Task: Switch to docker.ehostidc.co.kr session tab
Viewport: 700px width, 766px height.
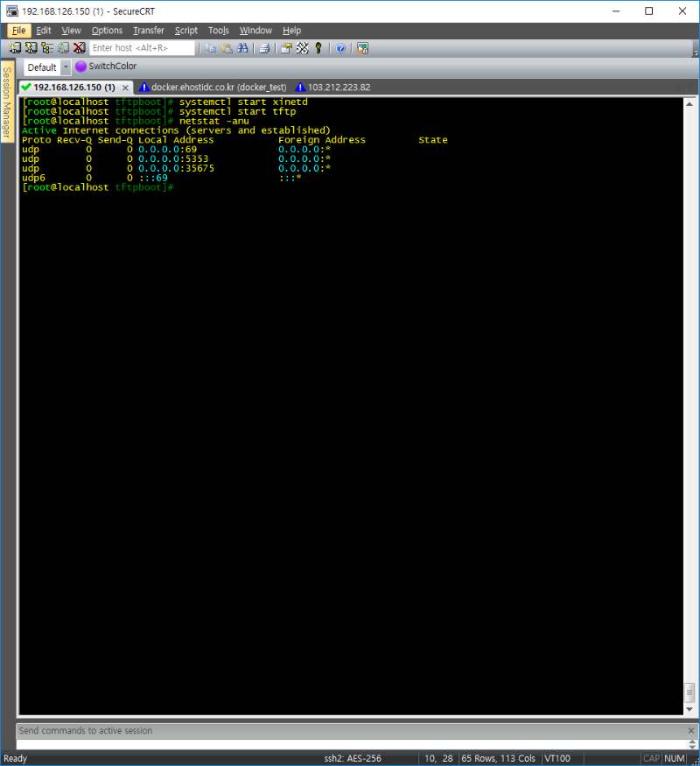Action: pyautogui.click(x=213, y=88)
